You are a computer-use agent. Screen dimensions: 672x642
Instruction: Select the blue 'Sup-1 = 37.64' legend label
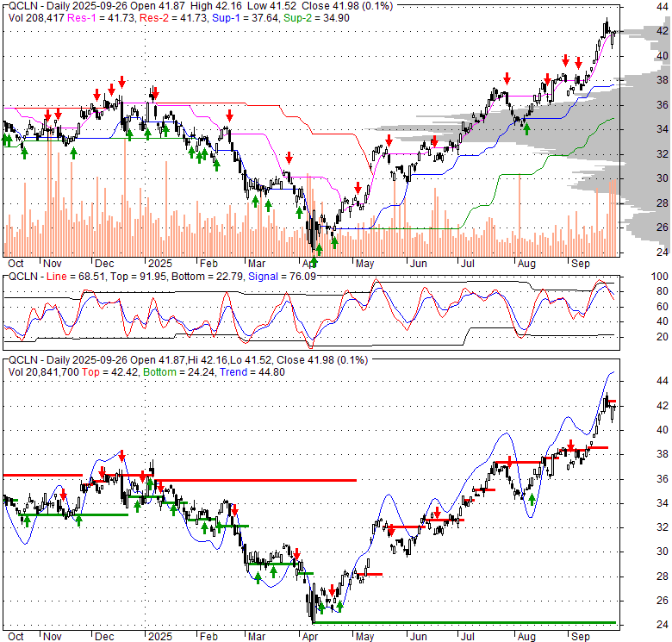[x=246, y=18]
